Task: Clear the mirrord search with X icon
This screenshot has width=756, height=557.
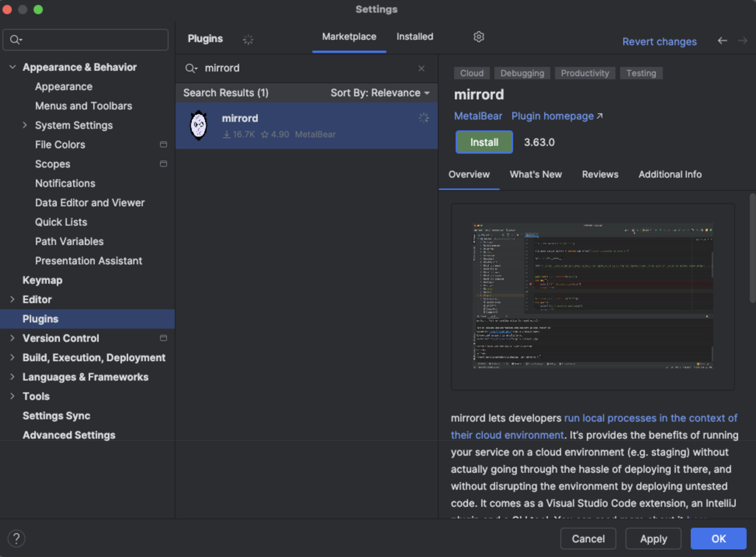Action: point(421,68)
